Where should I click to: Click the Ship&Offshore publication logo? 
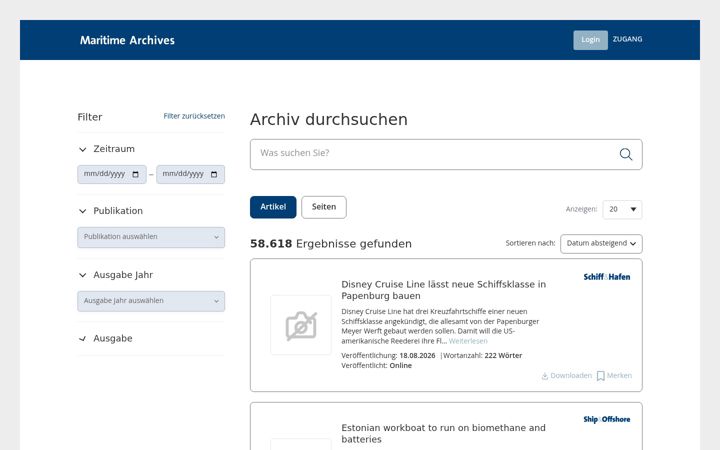(x=607, y=419)
